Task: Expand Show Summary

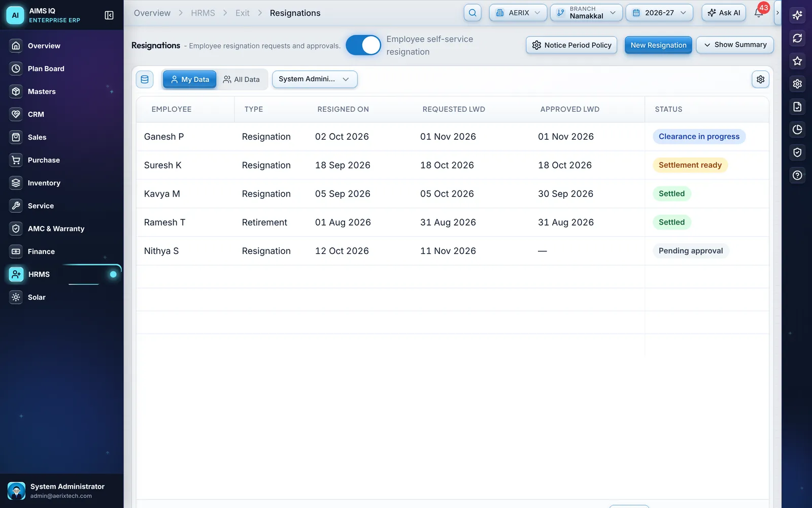Action: tap(735, 45)
